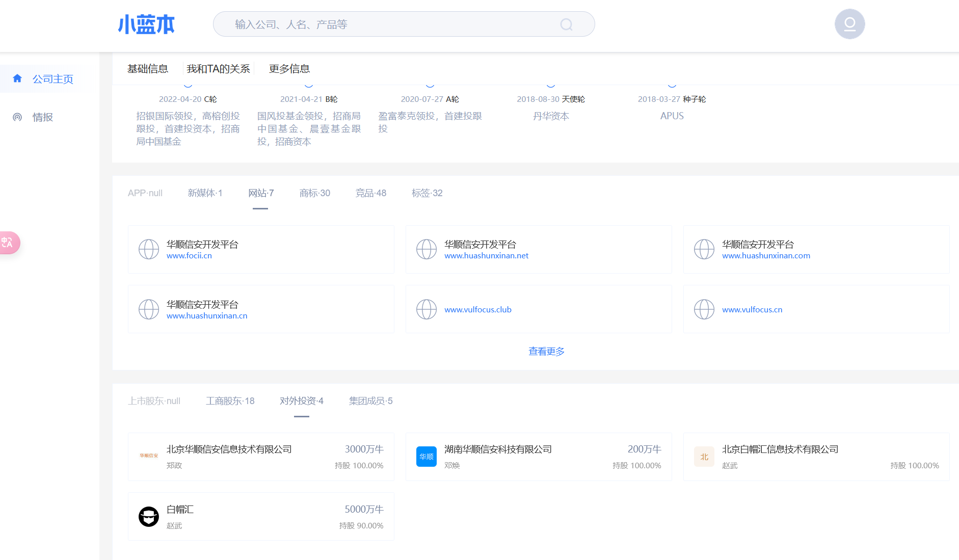This screenshot has width=959, height=560.
Task: Click 赵武 under 北京白帽汇信息技术有限公司
Action: tap(730, 466)
